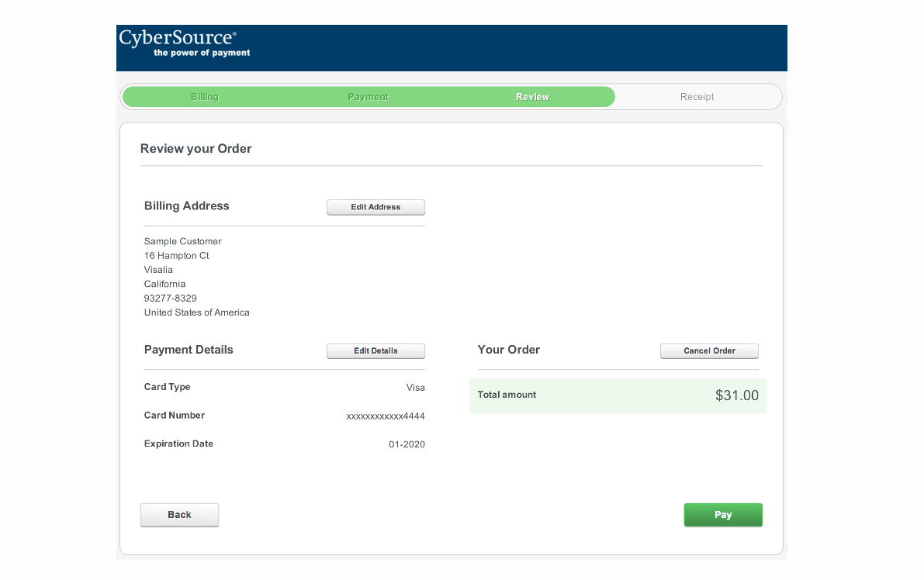Click the CyberSource logo

[184, 43]
